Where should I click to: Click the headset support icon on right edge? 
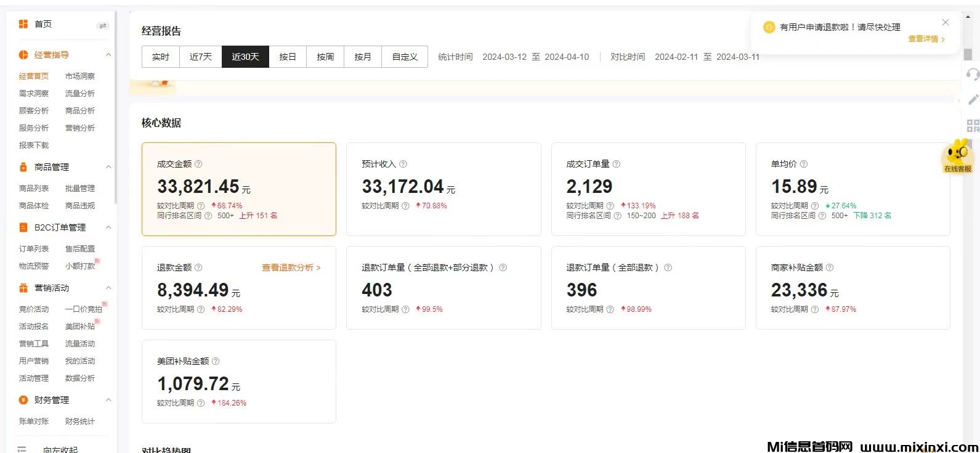tap(973, 75)
